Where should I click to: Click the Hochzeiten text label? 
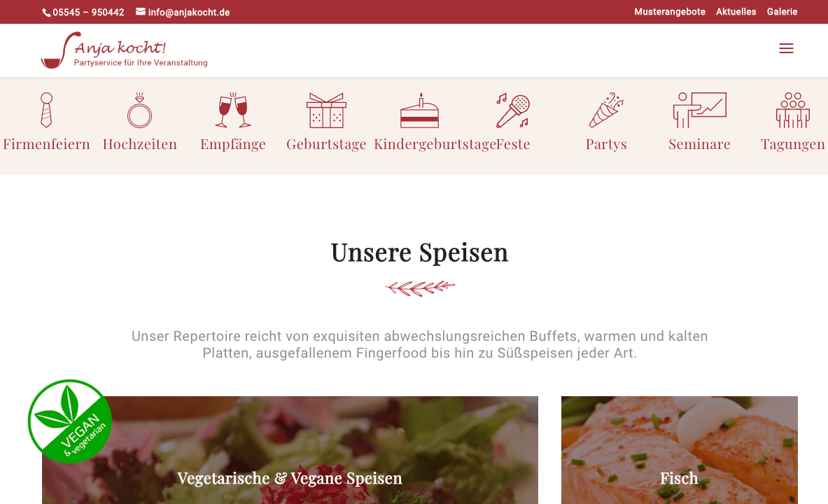point(139,144)
